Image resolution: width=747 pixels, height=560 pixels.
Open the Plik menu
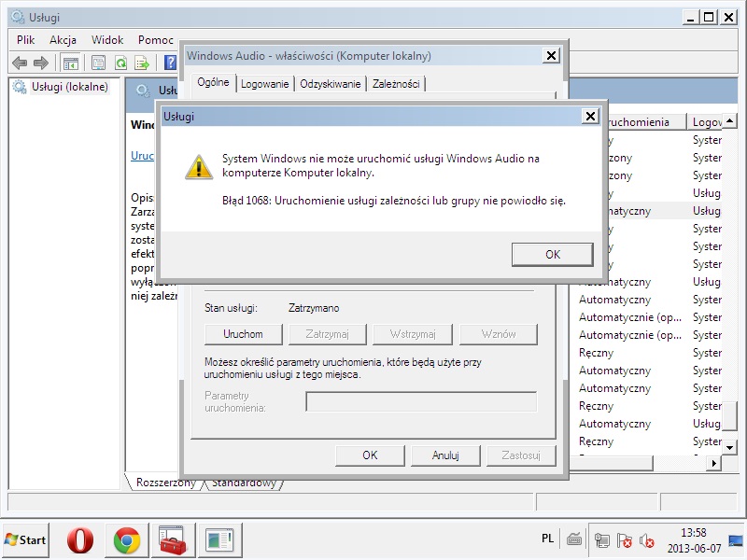pyautogui.click(x=26, y=40)
